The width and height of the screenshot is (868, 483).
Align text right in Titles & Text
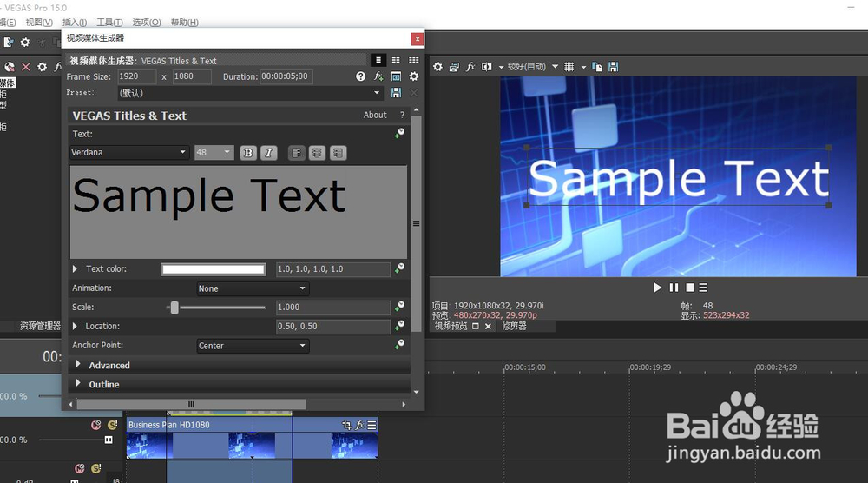click(x=338, y=153)
